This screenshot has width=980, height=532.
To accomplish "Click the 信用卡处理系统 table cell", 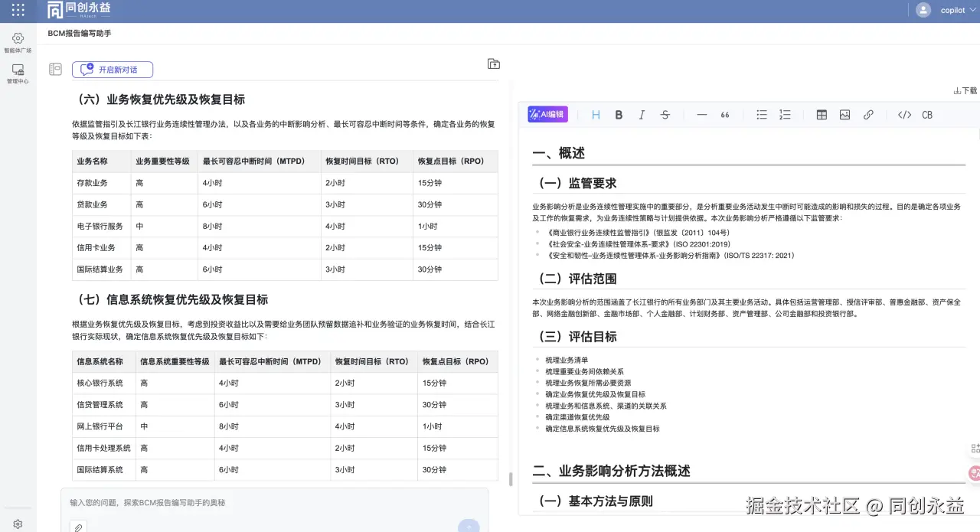I will pos(104,448).
